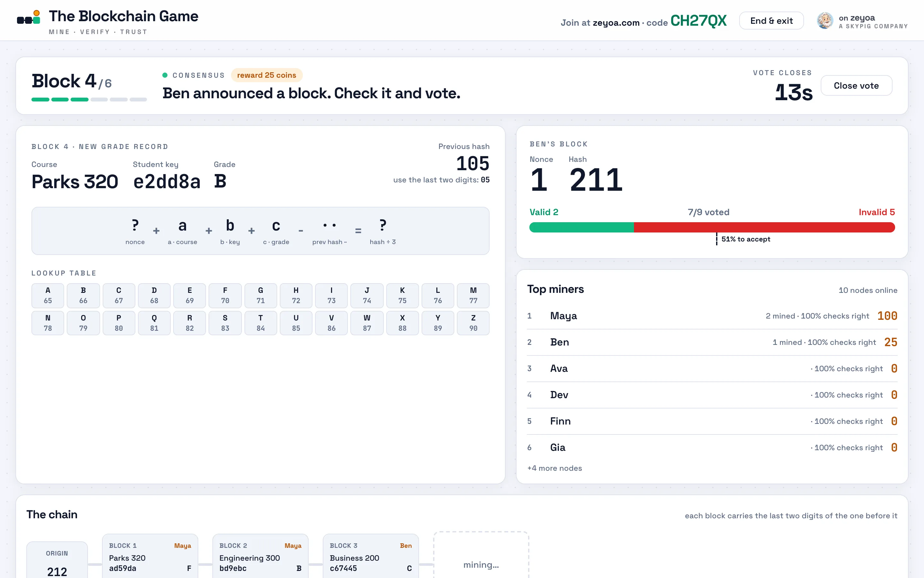Click the Block 1 Parks 320 chain card

[x=150, y=556]
